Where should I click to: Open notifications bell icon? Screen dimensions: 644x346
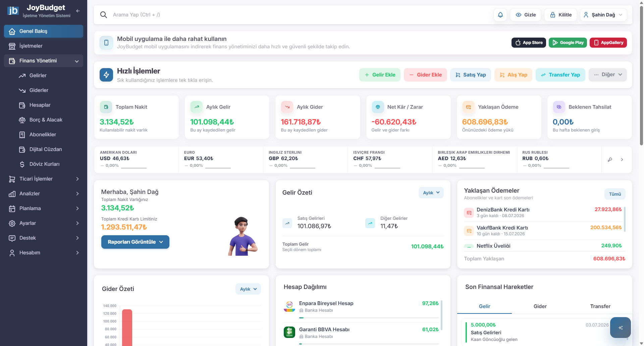[x=500, y=15]
